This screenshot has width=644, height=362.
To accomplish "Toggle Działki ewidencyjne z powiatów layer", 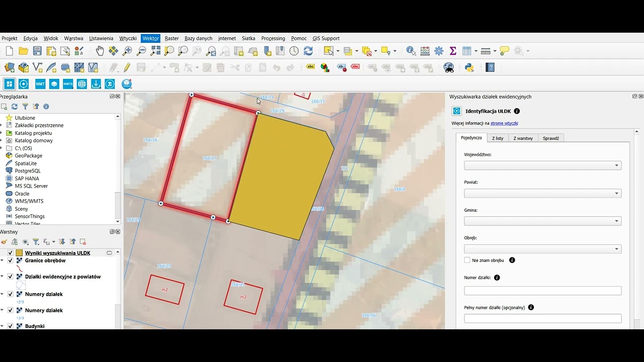I will 10,277.
